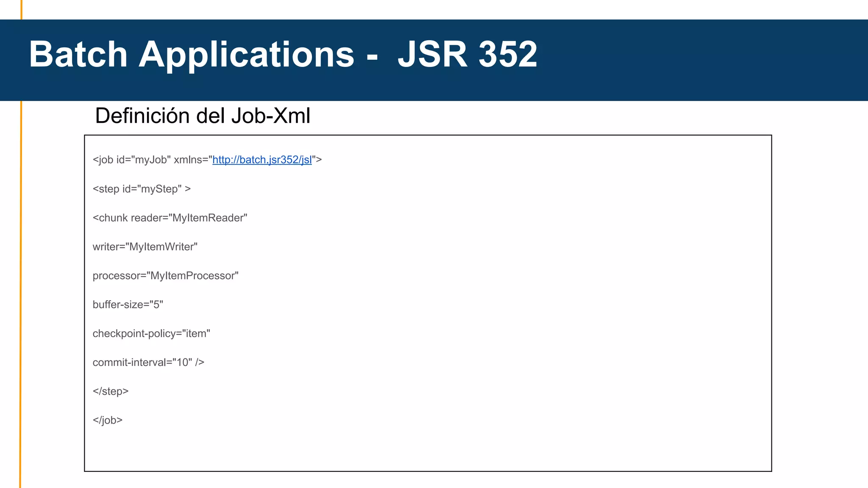Screen dimensions: 868x488
Task: Click the line '<chunk reader="MyItemReader"'
Action: coord(170,218)
